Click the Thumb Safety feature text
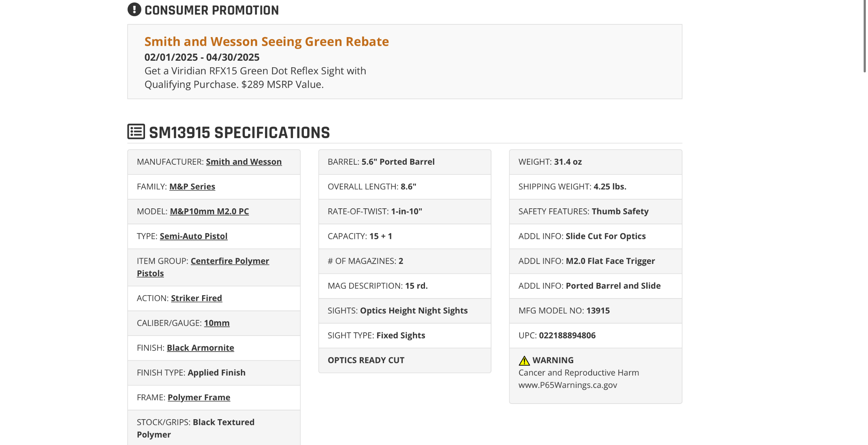This screenshot has width=868, height=445. (x=620, y=211)
